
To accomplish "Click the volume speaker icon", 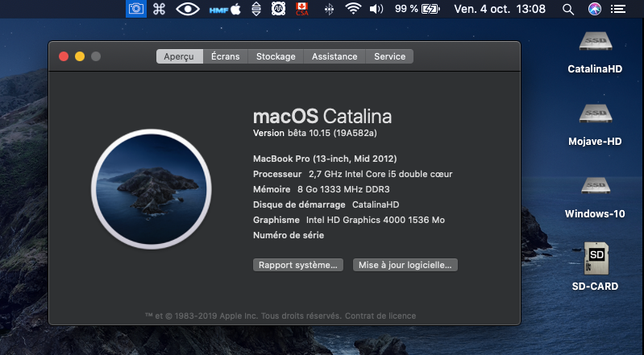I will pos(376,9).
